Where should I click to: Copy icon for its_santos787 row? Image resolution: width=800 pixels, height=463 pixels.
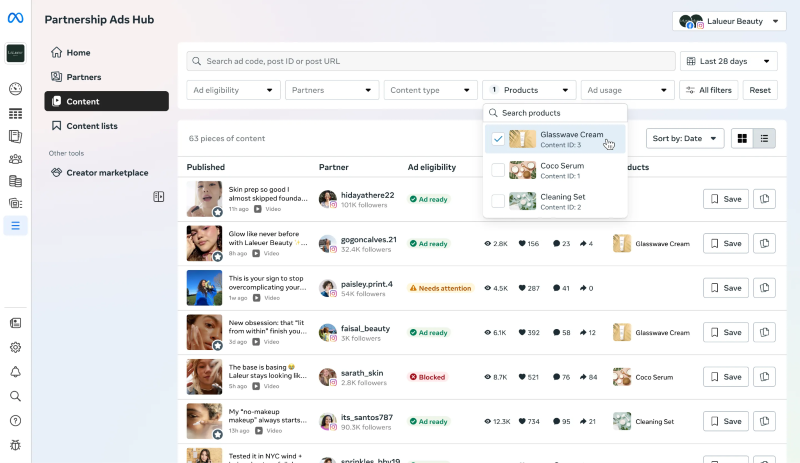pos(764,421)
